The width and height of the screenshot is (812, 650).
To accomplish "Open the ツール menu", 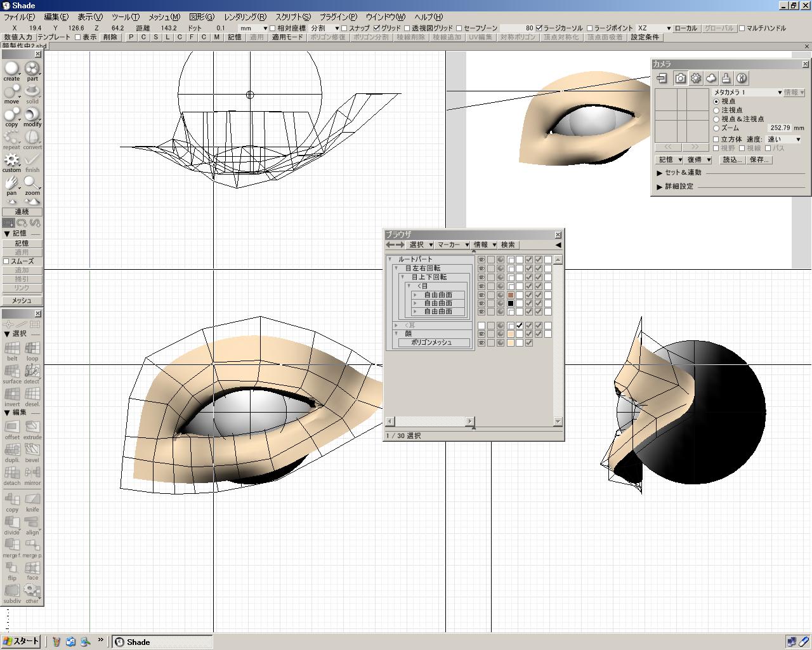I will (125, 17).
